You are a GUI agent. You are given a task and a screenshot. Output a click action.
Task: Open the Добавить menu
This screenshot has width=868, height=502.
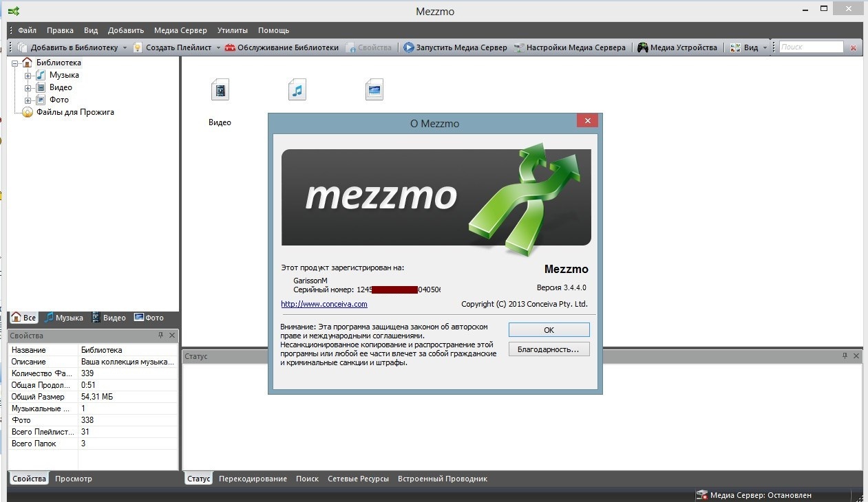coord(126,30)
